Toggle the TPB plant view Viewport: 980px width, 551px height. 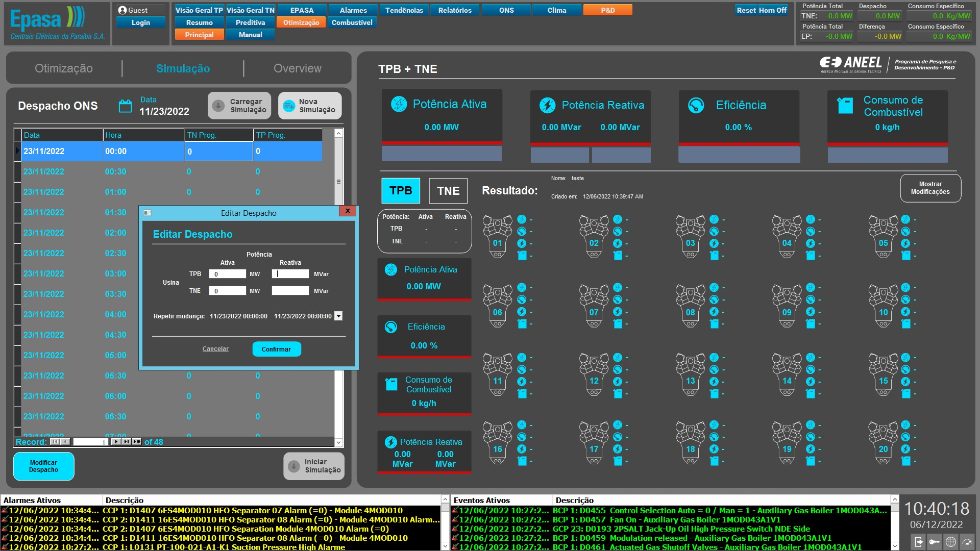pyautogui.click(x=401, y=191)
